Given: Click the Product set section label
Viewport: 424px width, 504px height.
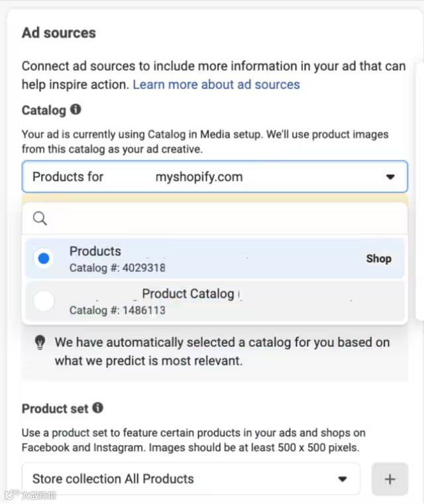Looking at the screenshot, I should 56,409.
